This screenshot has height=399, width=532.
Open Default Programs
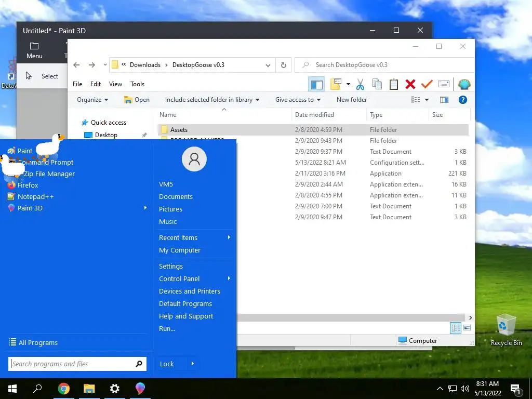pyautogui.click(x=185, y=303)
